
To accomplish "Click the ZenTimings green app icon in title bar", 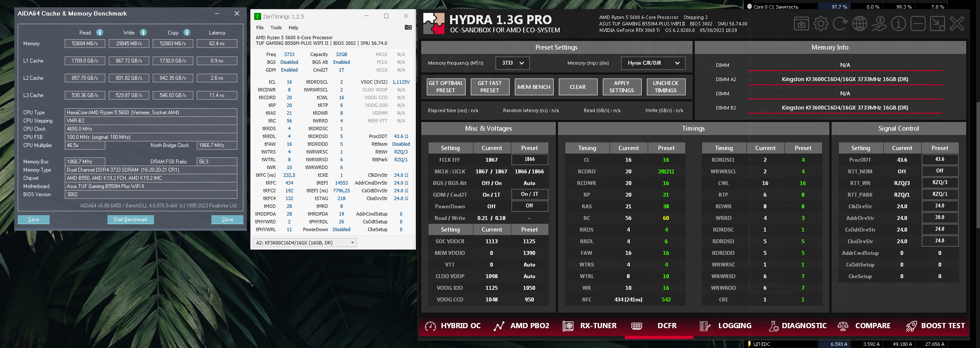I will (x=258, y=16).
